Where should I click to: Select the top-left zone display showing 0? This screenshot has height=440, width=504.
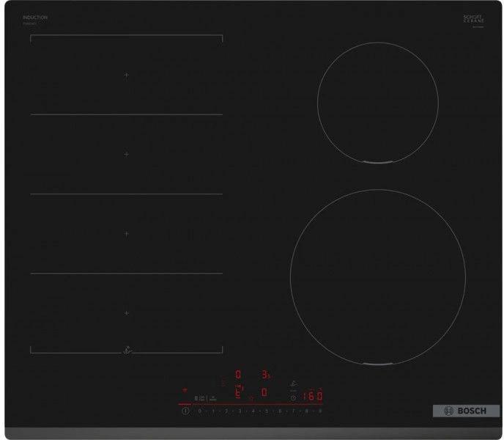click(x=237, y=375)
